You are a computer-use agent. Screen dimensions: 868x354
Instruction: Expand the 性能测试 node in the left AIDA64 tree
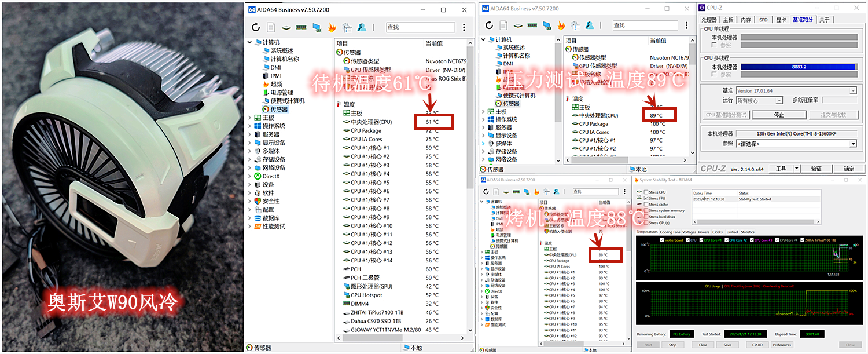tap(250, 226)
